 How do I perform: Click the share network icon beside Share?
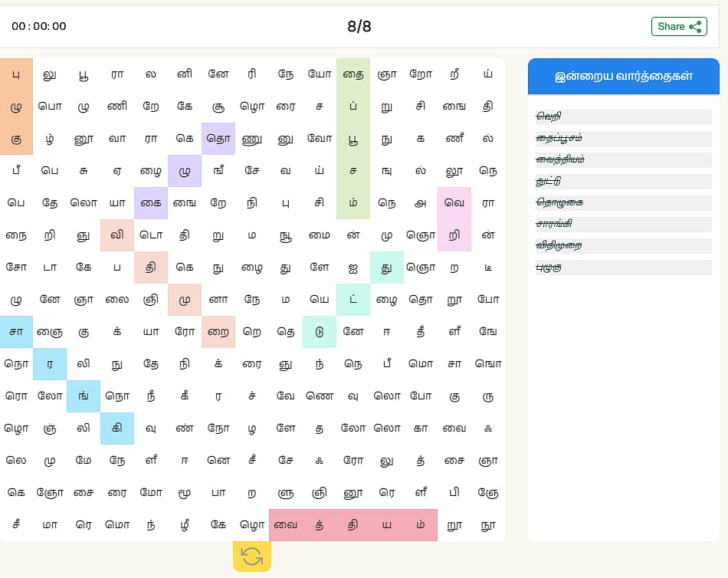coord(695,26)
